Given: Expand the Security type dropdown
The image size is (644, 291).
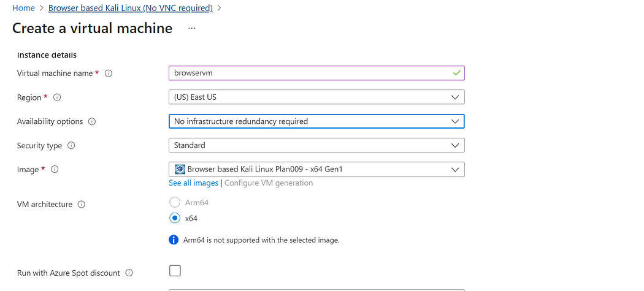Looking at the screenshot, I should 316,146.
